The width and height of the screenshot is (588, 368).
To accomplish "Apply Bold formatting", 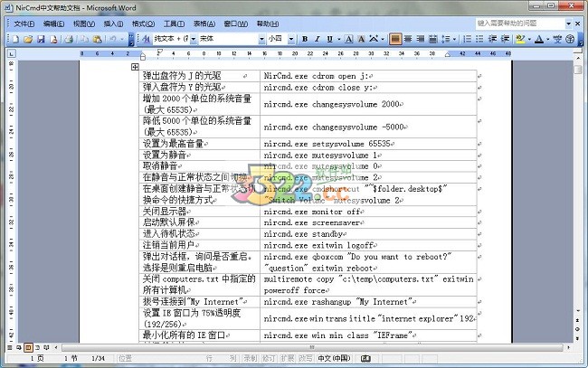I will pyautogui.click(x=305, y=39).
